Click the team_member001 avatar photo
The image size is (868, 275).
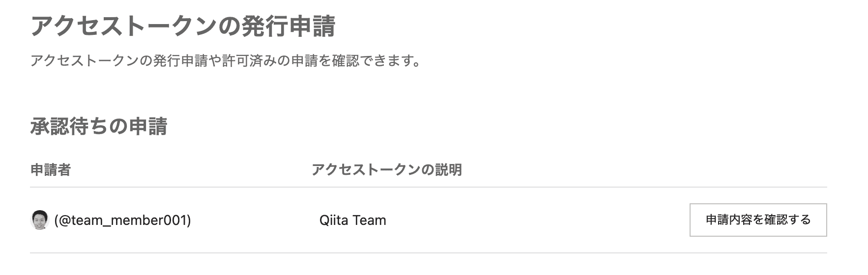coord(40,220)
